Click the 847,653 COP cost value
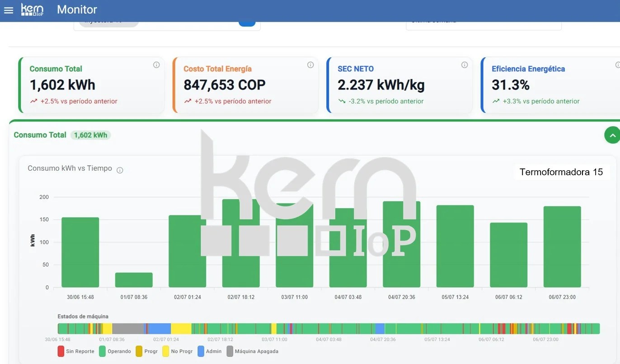 [225, 85]
